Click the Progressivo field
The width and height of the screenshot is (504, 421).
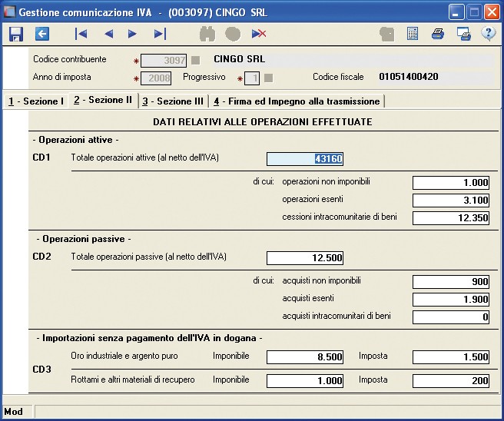pyautogui.click(x=252, y=78)
